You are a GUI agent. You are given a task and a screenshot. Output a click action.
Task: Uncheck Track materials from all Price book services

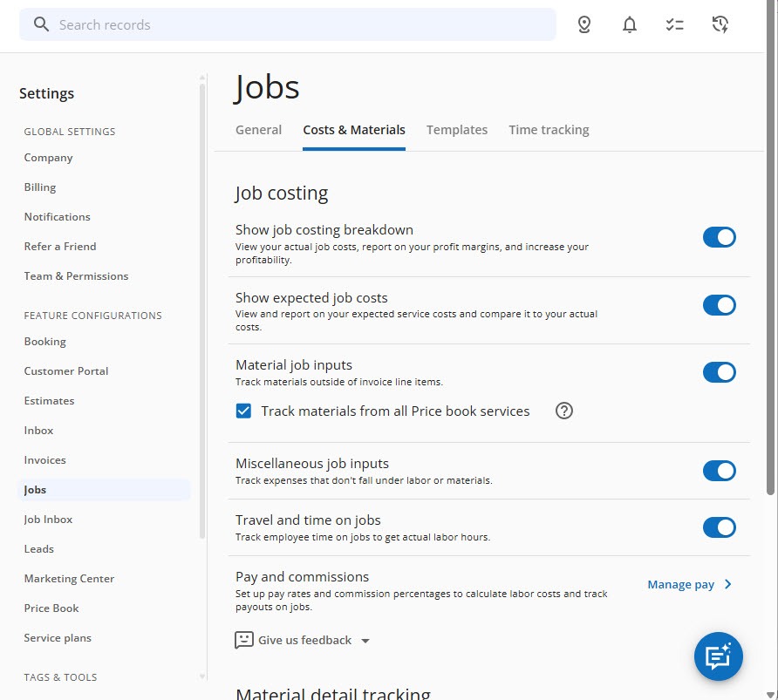click(x=243, y=411)
